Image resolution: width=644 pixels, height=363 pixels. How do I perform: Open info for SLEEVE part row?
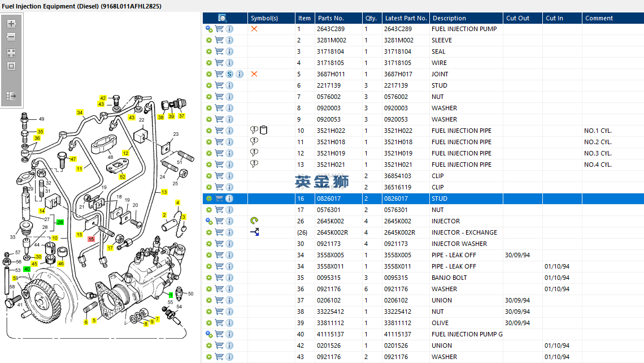click(230, 40)
